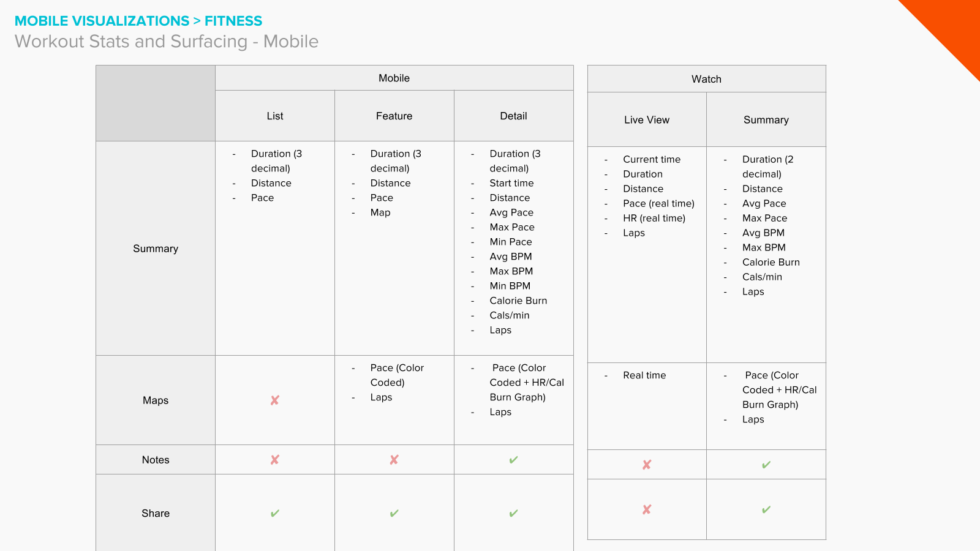
Task: Click the green check in Share Feature cell
Action: [x=394, y=513]
